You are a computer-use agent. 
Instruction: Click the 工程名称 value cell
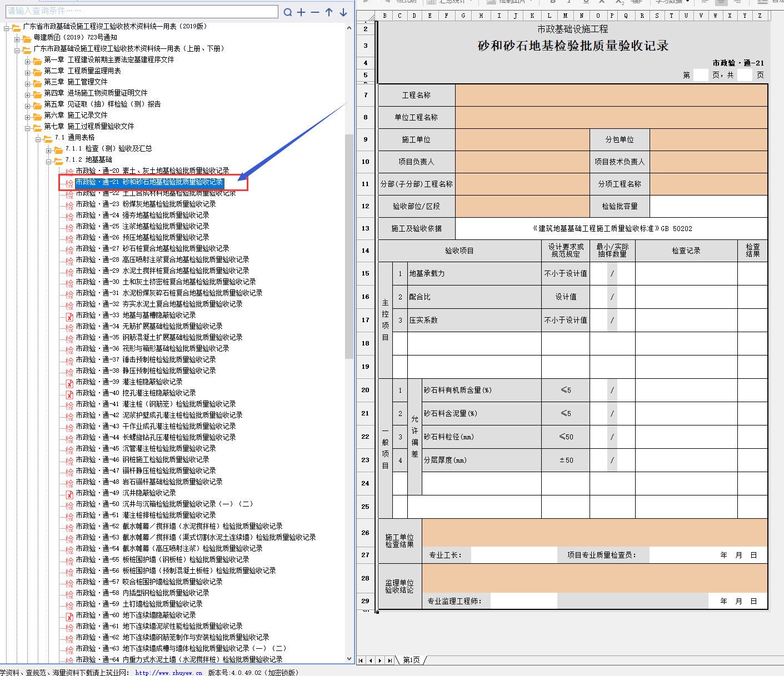611,95
